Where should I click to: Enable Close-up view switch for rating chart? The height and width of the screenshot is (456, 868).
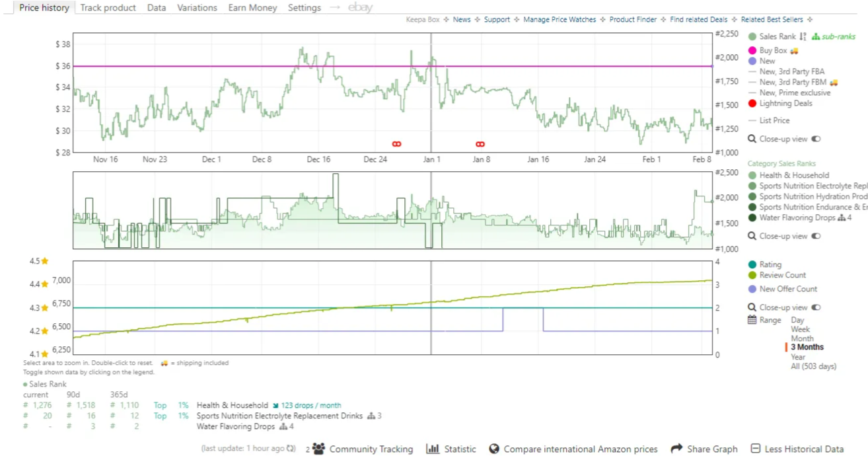[816, 307]
